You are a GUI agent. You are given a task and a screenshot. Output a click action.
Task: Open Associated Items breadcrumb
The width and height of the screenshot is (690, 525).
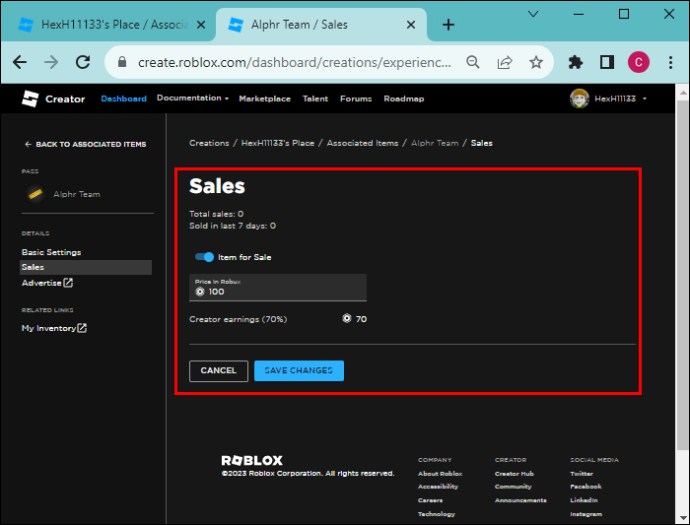(x=362, y=143)
